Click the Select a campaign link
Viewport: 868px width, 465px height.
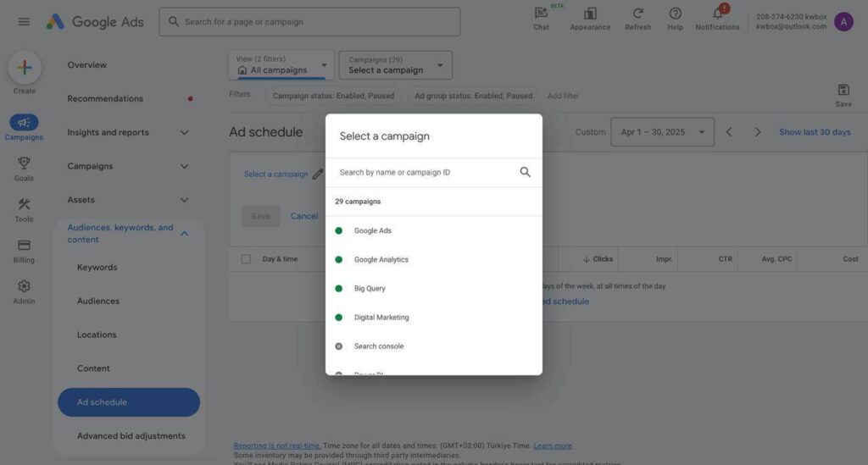pos(275,174)
